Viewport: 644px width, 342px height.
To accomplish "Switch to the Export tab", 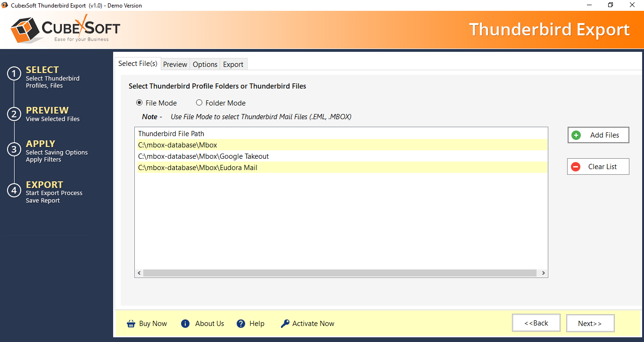I will [x=233, y=65].
